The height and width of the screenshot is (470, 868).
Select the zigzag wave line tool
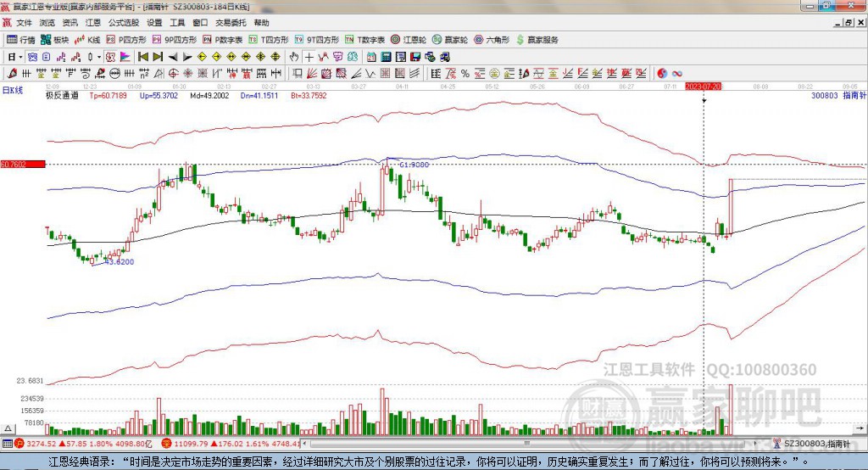tap(370, 73)
